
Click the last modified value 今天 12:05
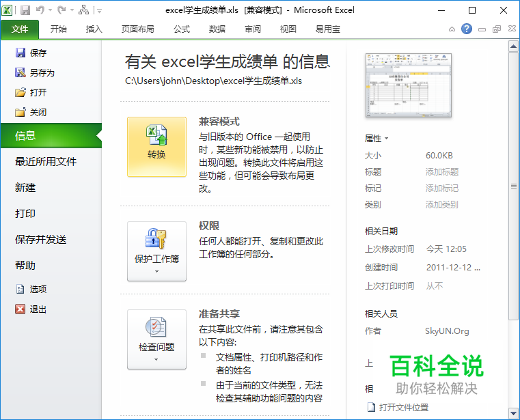(446, 249)
